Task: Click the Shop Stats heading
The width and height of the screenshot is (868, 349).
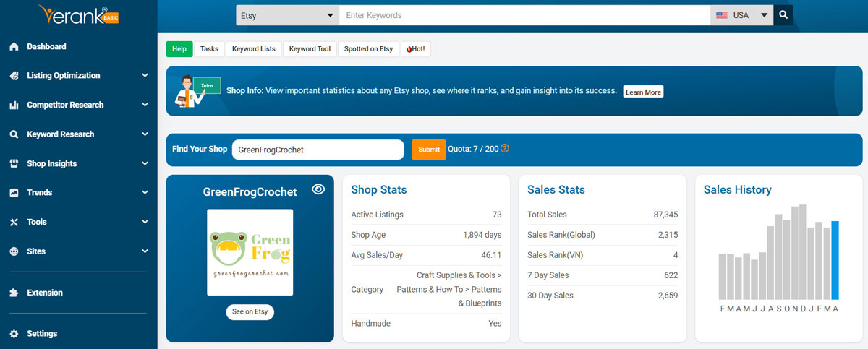Action: 379,189
